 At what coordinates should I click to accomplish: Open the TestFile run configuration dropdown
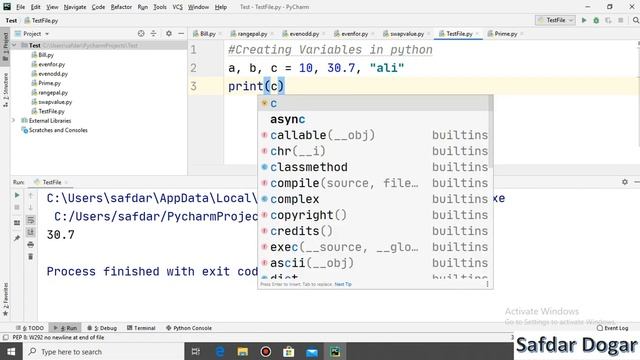click(x=555, y=20)
